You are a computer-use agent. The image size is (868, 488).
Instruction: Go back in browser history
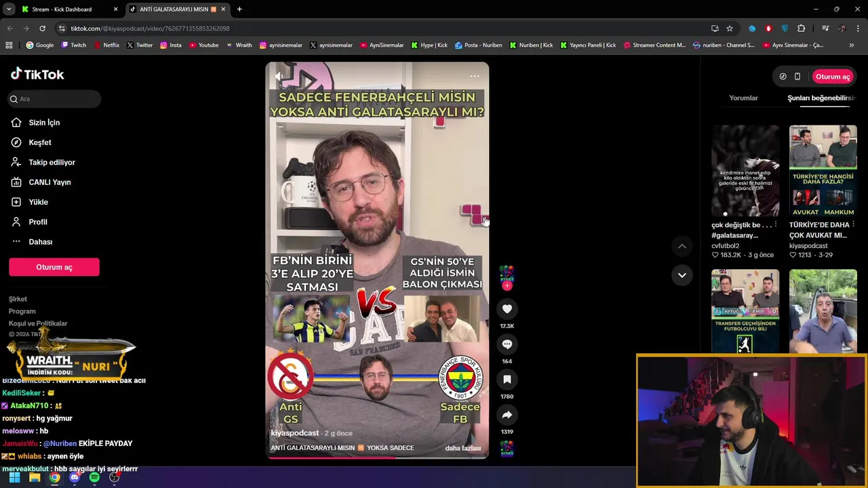[x=9, y=28]
